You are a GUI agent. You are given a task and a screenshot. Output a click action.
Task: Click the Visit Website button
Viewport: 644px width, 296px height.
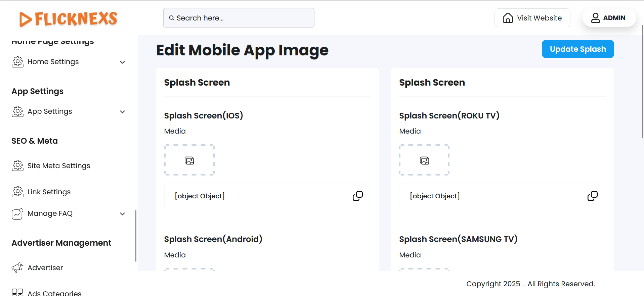click(x=532, y=18)
